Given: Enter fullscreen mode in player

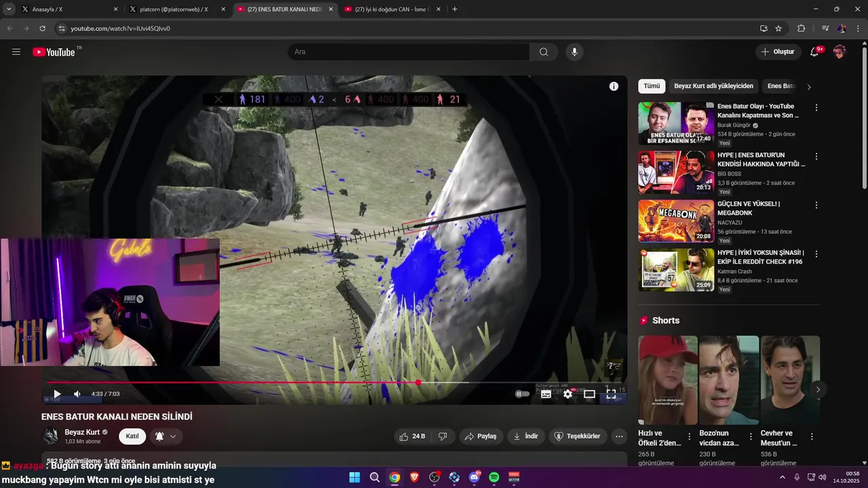Looking at the screenshot, I should [611, 394].
